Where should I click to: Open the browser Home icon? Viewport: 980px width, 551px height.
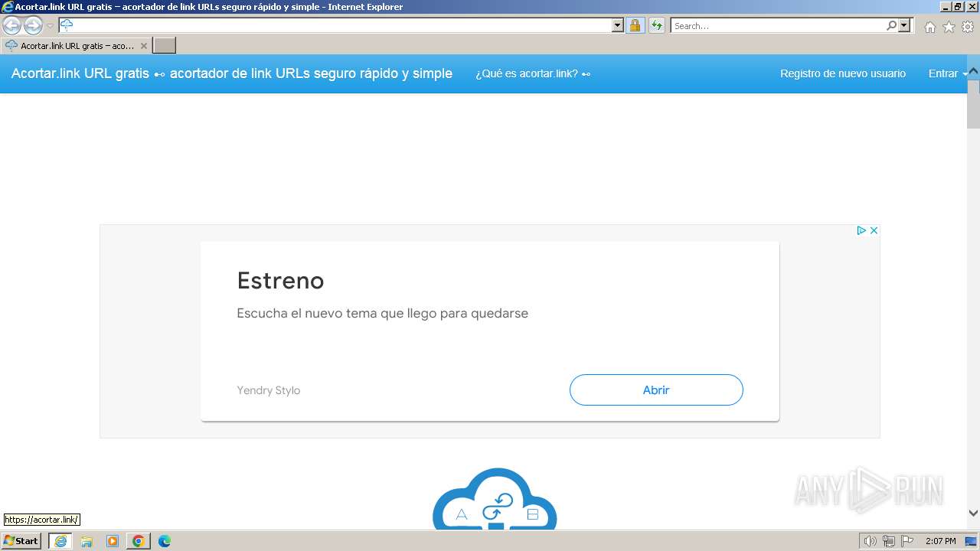tap(929, 27)
